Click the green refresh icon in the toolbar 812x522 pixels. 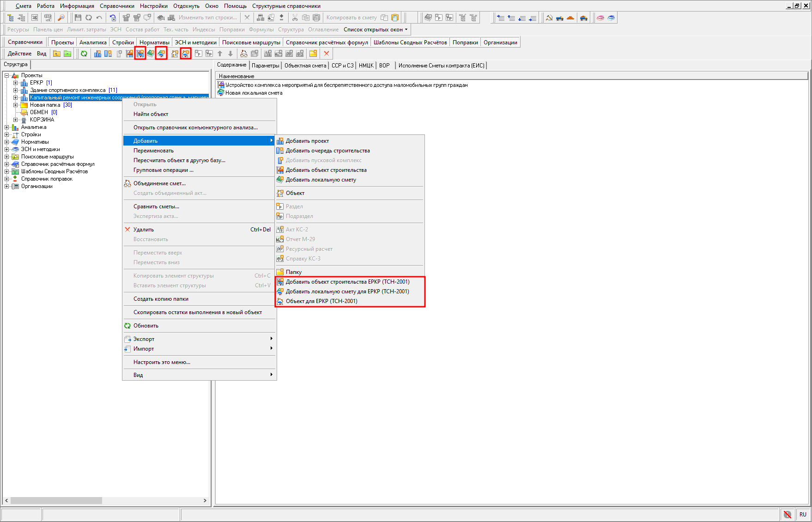click(x=84, y=54)
